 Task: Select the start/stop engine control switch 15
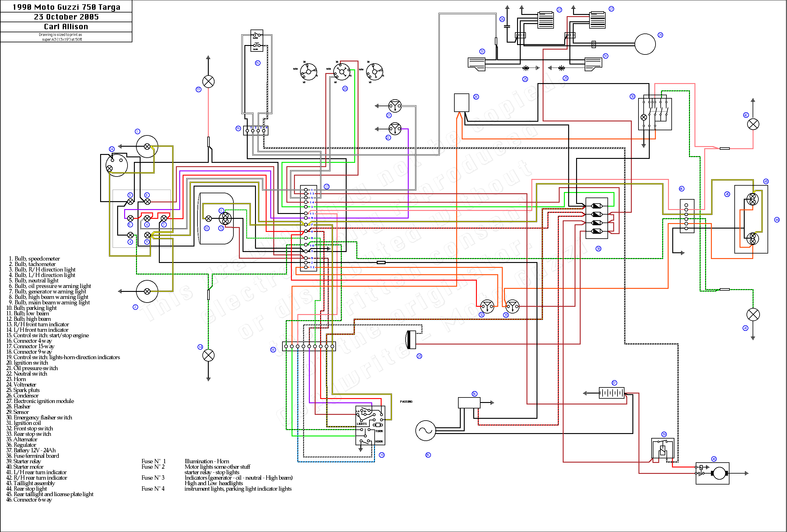(257, 40)
